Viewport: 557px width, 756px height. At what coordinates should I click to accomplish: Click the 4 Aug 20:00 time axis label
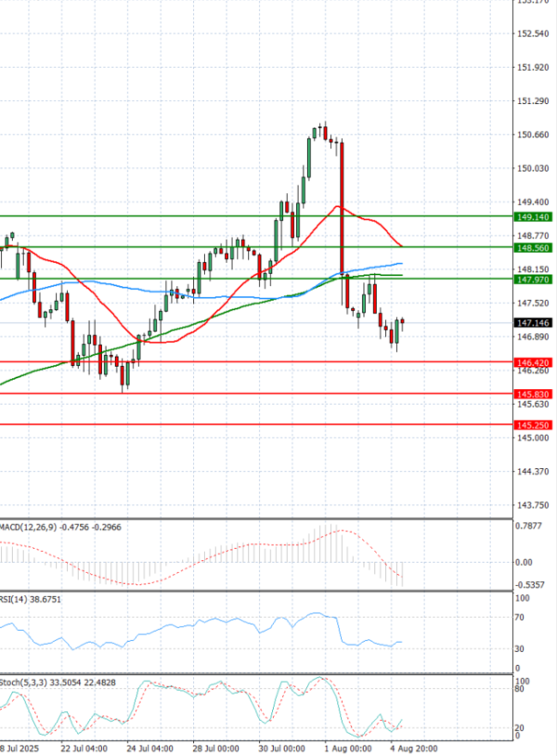[x=414, y=749]
